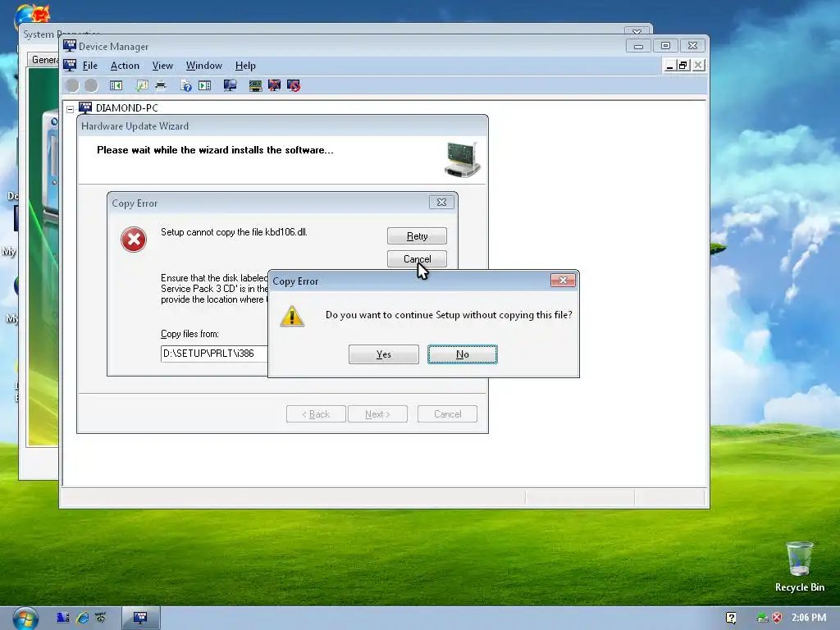Click the taskbar clock showing 2:06 PM
This screenshot has width=840, height=630.
click(x=809, y=618)
